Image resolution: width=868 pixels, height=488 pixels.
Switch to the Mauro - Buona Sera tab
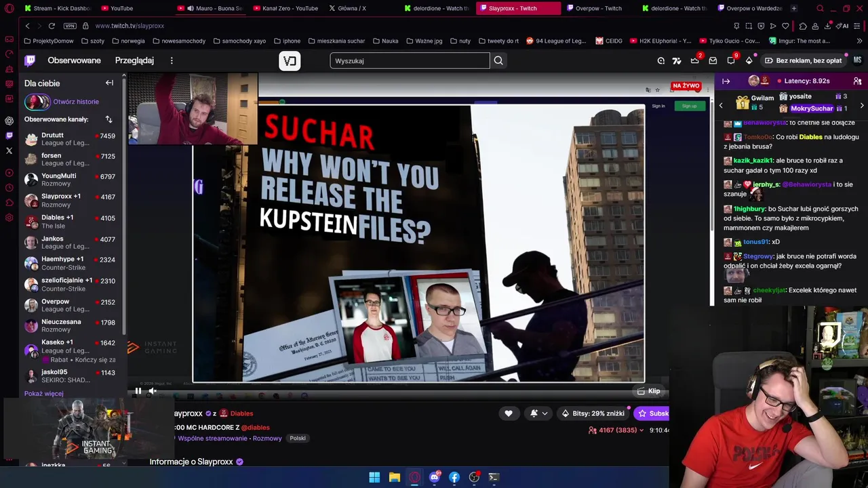click(210, 8)
